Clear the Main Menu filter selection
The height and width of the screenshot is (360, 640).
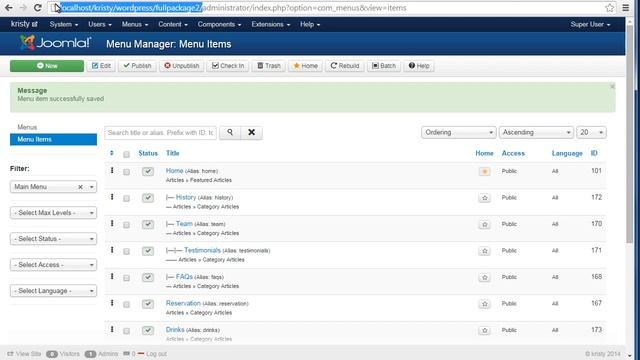(x=80, y=187)
